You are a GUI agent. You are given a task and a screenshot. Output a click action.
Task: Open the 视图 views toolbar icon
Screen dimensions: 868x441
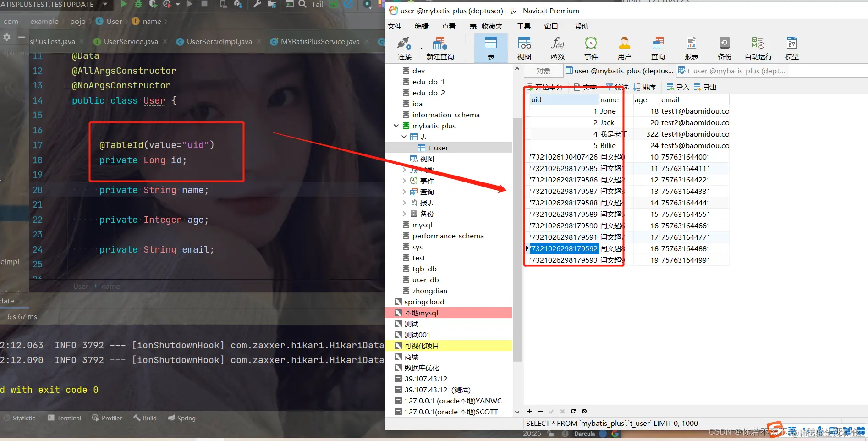click(x=524, y=48)
